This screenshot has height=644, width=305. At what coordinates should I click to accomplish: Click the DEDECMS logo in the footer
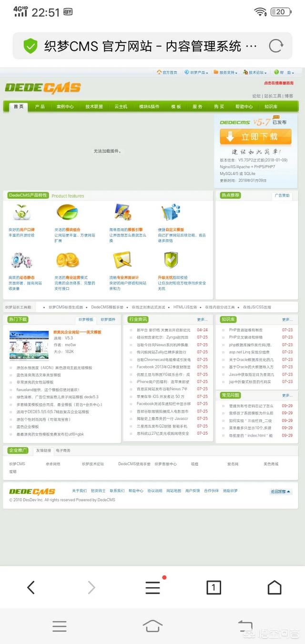click(32, 491)
